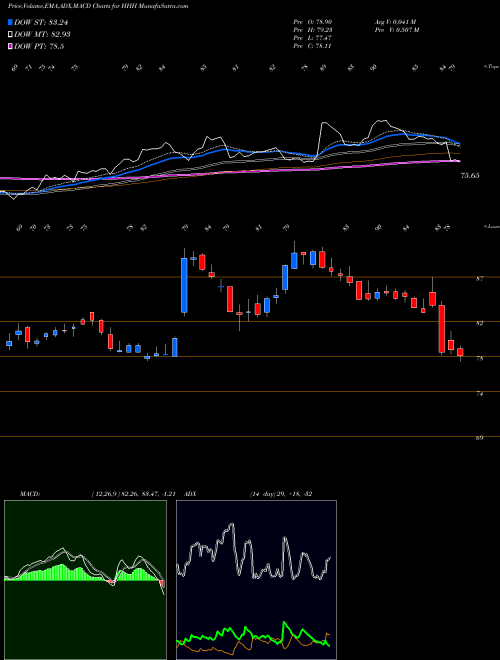Click the '<Lows' axis label
Image resolution: width=500 pixels, height=660 pixels.
coord(491,226)
